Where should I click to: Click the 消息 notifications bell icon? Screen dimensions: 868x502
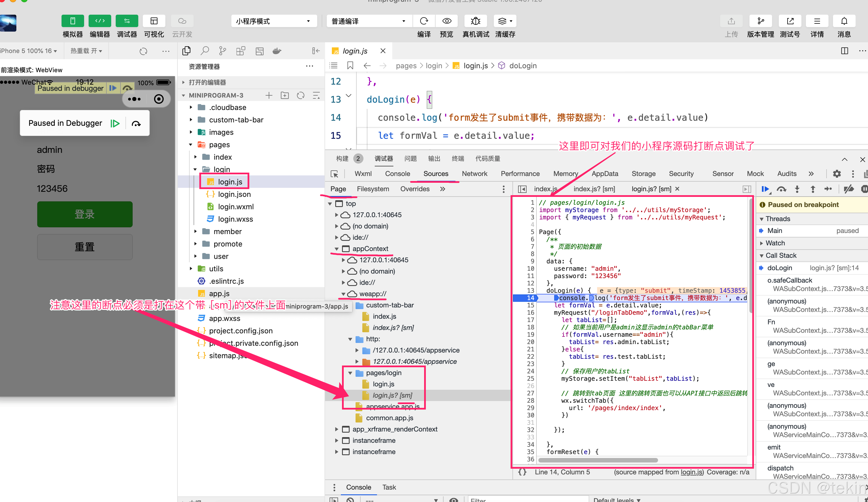coord(844,21)
